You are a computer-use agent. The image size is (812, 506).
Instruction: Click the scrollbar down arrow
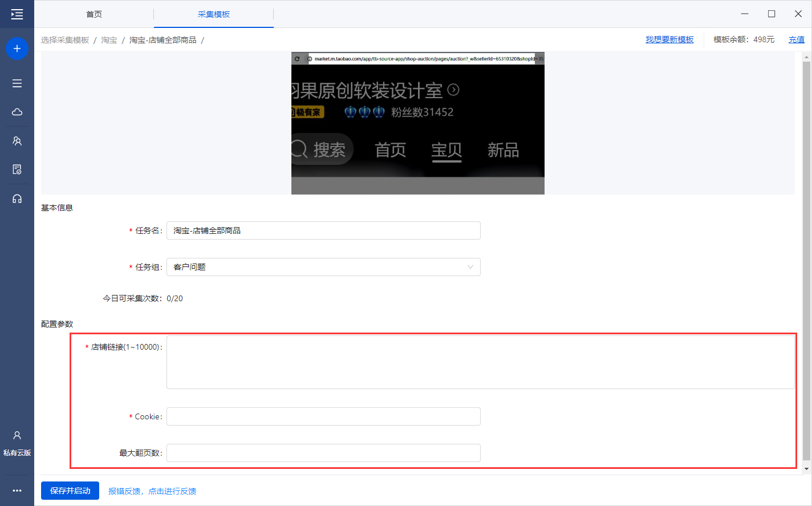[x=806, y=469]
